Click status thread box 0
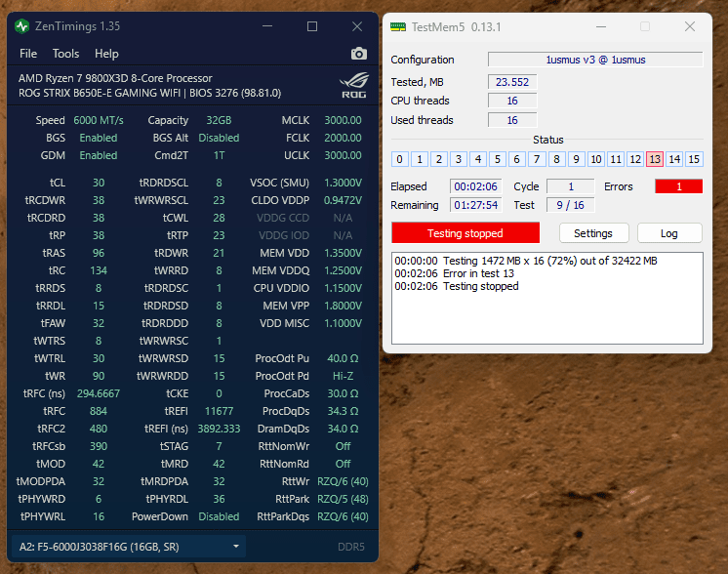The width and height of the screenshot is (728, 574). (x=399, y=159)
